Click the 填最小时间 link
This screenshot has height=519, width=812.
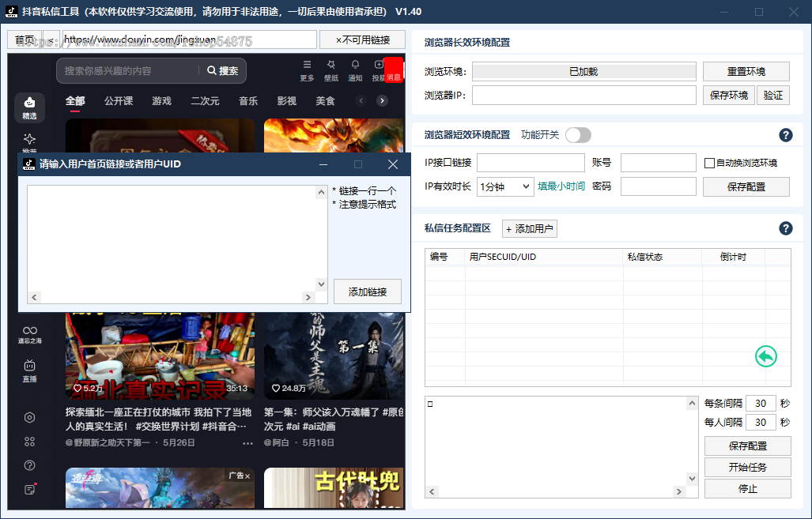pos(561,186)
